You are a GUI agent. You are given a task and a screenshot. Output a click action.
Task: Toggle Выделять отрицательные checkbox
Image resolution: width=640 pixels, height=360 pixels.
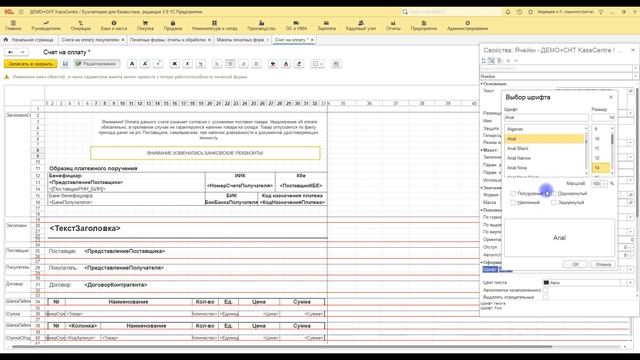[546, 297]
